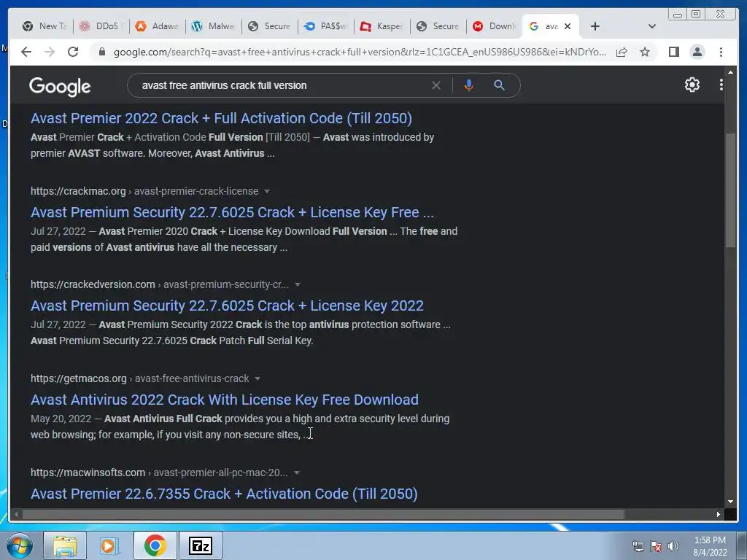
Task: Click the https://crackmac.org URL text
Action: [x=78, y=191]
